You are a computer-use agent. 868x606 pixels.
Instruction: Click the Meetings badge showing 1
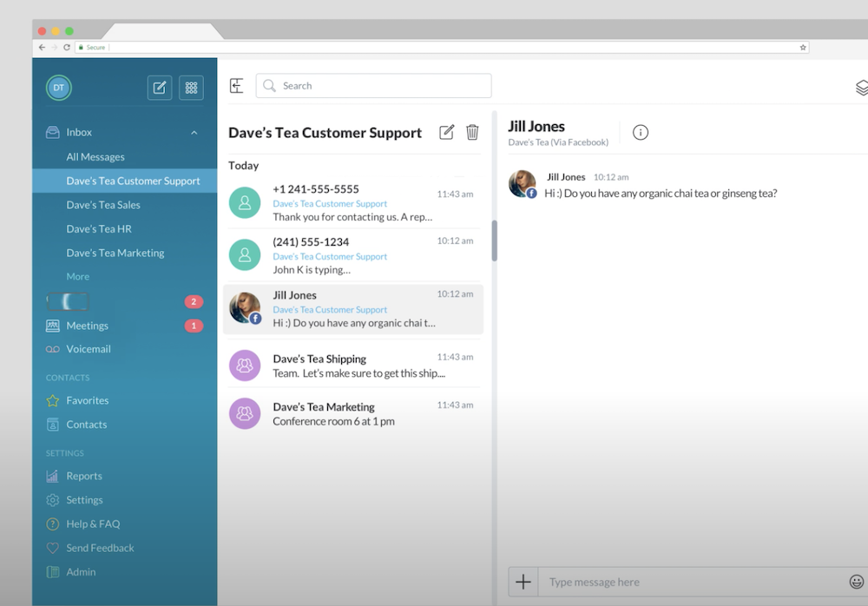194,326
